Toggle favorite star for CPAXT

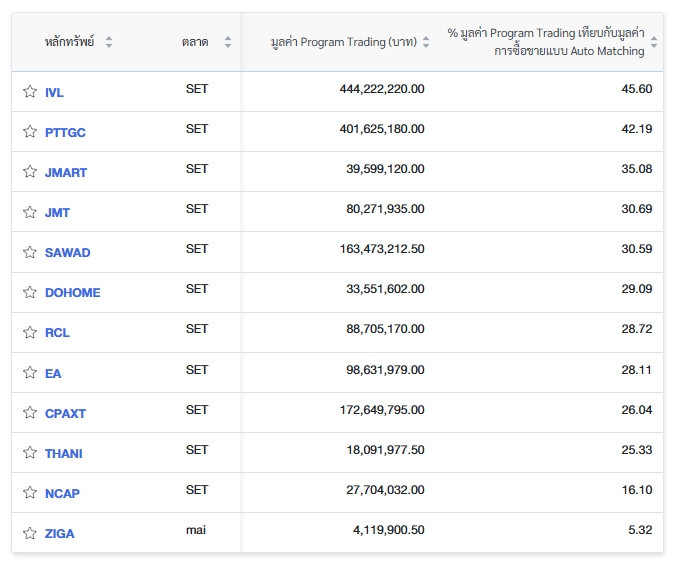pyautogui.click(x=30, y=413)
